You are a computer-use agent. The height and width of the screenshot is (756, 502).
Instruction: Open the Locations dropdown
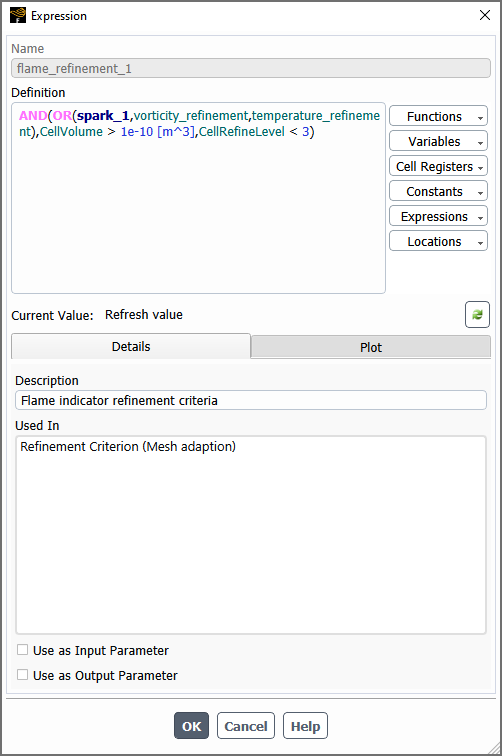[438, 242]
